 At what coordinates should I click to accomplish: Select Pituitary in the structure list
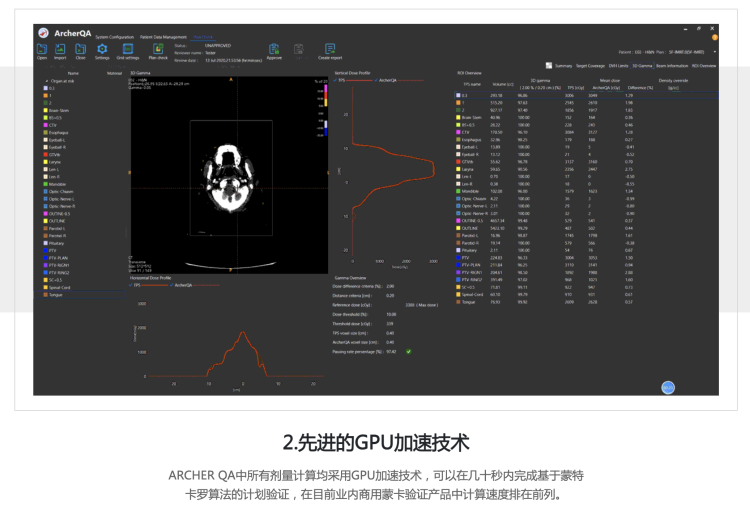click(56, 243)
